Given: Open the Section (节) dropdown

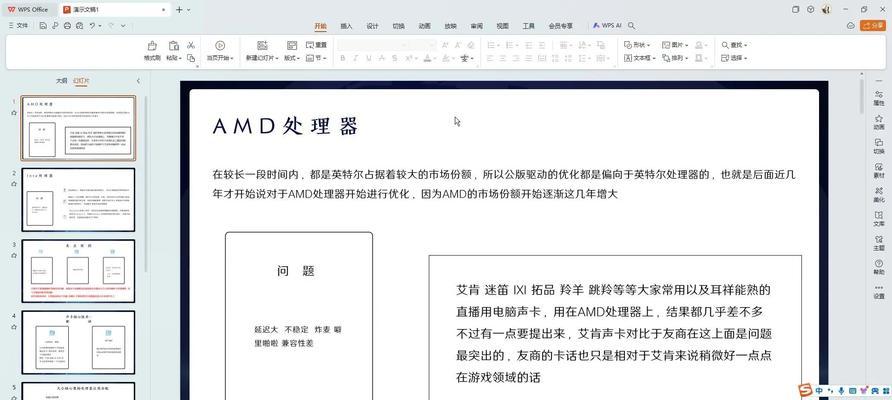Looking at the screenshot, I should point(317,58).
